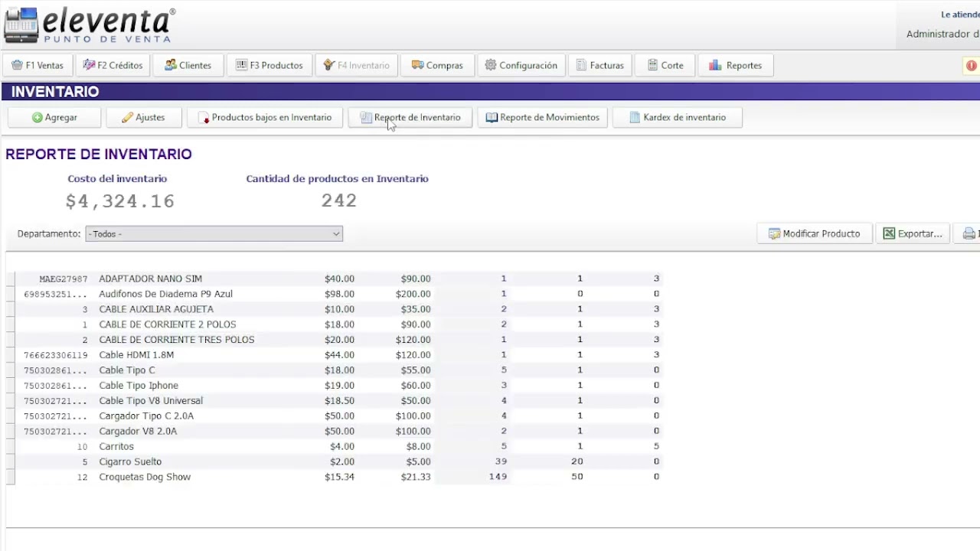
Task: Show Productos bajos en Inventario
Action: 265,117
